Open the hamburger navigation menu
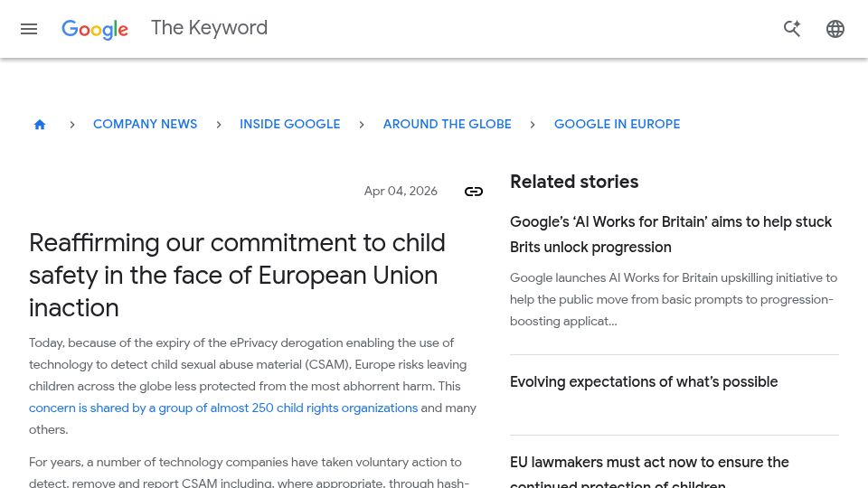The height and width of the screenshot is (488, 868). (29, 29)
